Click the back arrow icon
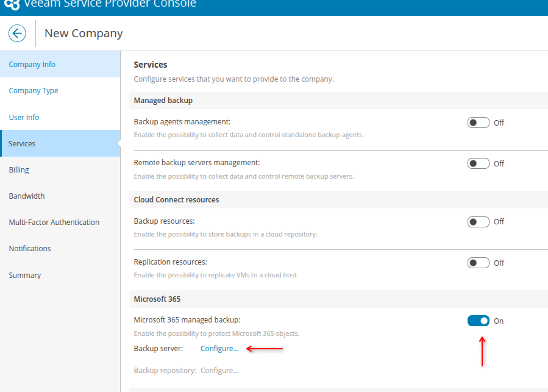Viewport: 548px width, 392px height. coord(18,34)
